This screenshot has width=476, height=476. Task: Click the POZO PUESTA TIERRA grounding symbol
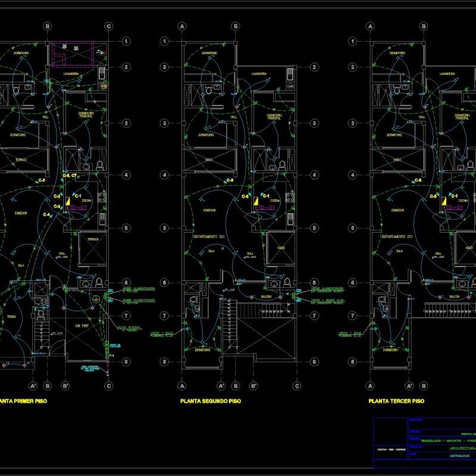click(96, 298)
